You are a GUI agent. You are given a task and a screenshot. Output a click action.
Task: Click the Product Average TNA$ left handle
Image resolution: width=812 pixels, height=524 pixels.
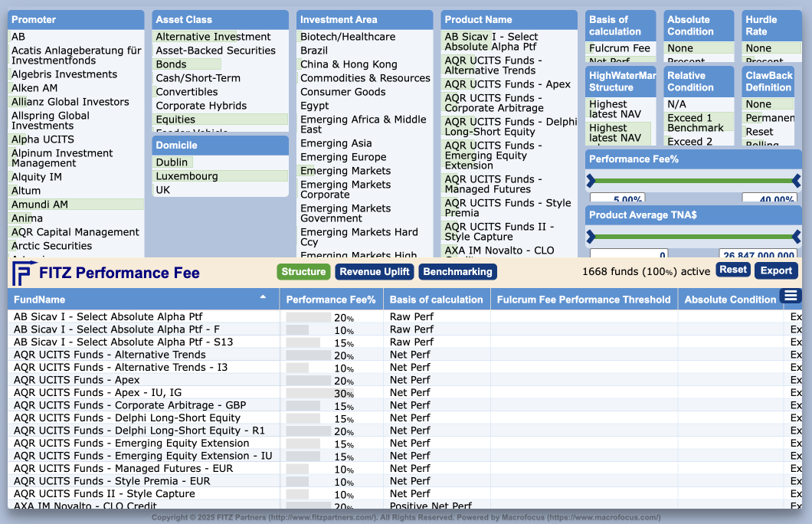pyautogui.click(x=591, y=237)
